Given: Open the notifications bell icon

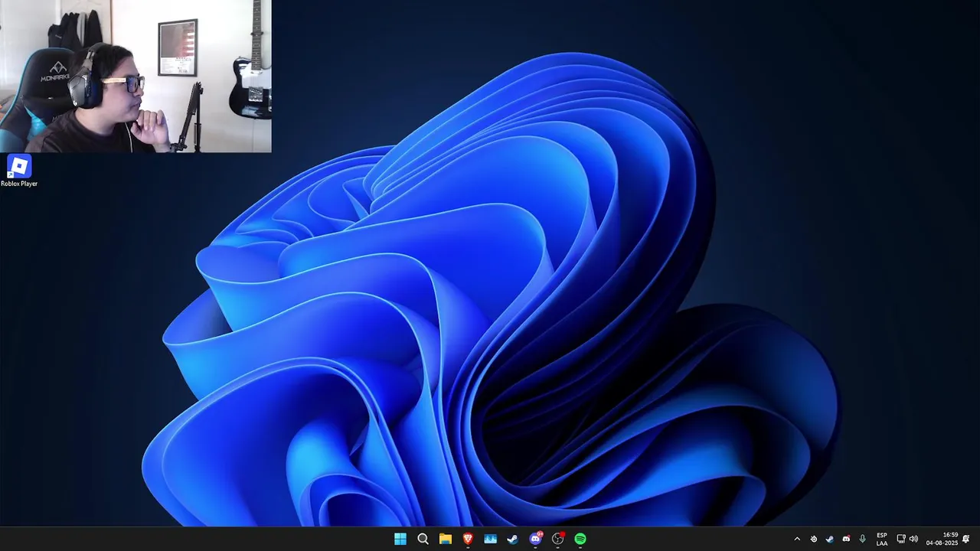Looking at the screenshot, I should point(966,539).
